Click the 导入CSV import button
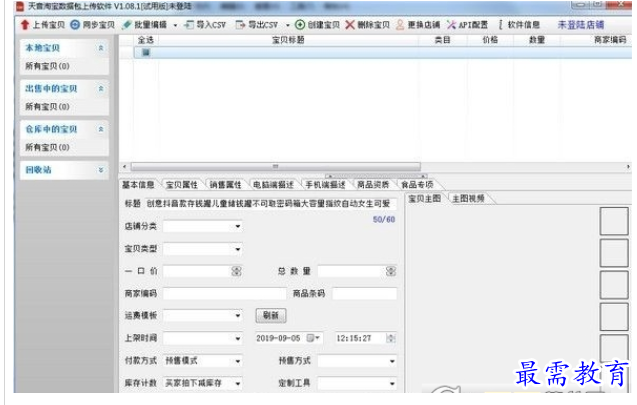The height and width of the screenshot is (405, 637). tap(205, 25)
